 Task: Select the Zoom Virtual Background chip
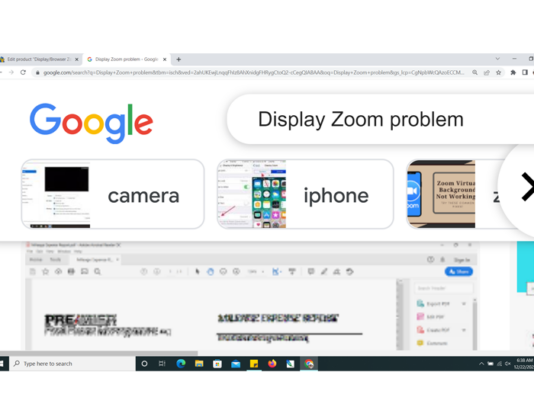click(x=453, y=194)
